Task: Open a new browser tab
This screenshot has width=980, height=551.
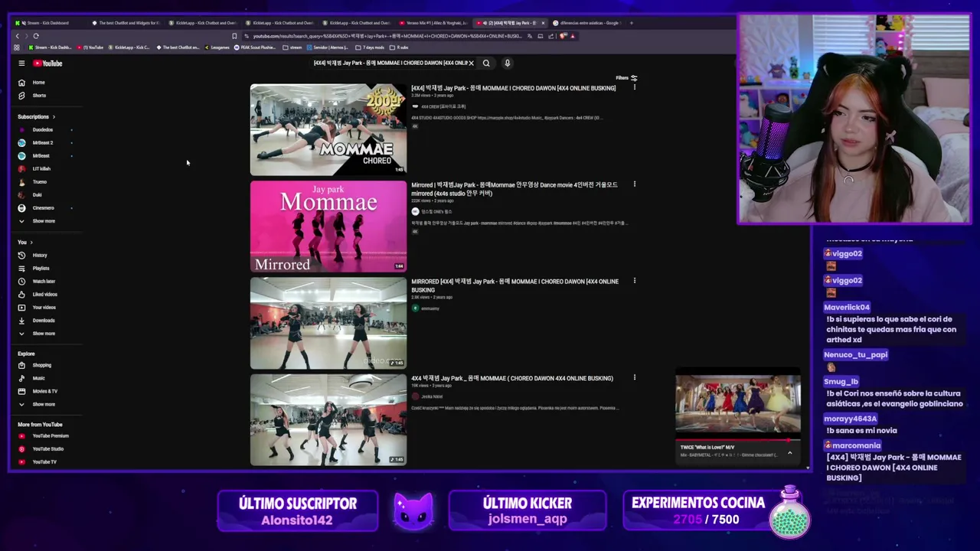Action: pos(632,23)
